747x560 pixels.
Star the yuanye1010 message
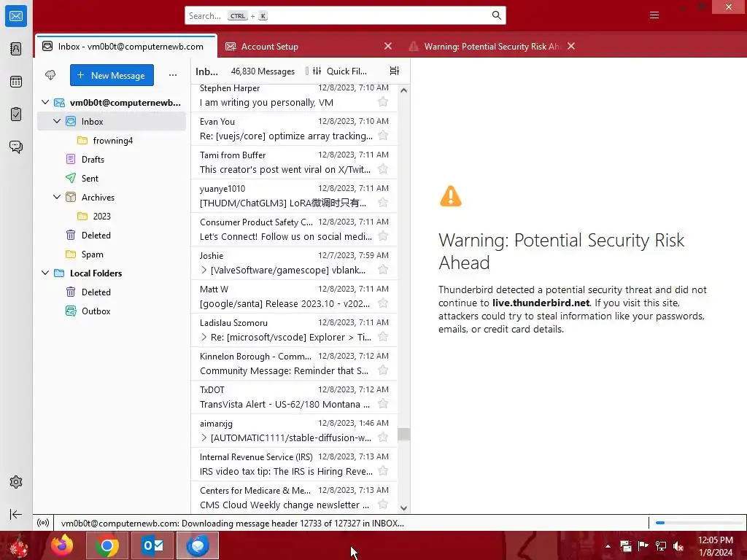(x=382, y=203)
